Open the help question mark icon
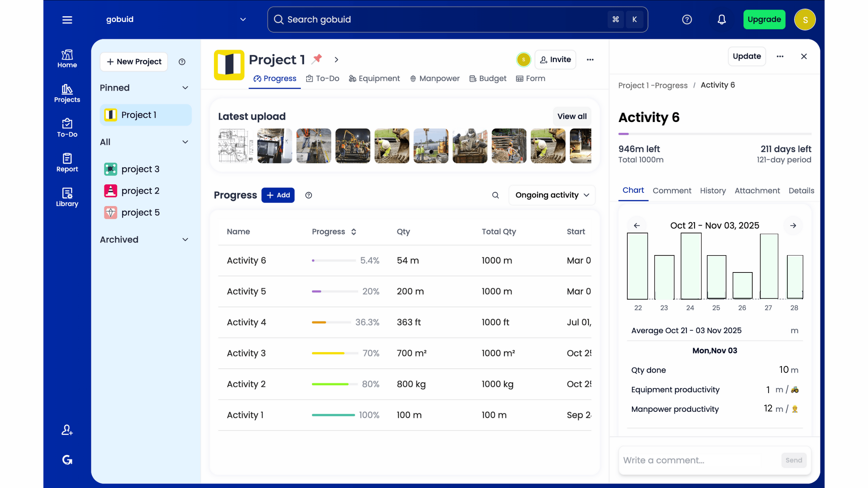The height and width of the screenshot is (488, 868). pyautogui.click(x=687, y=20)
